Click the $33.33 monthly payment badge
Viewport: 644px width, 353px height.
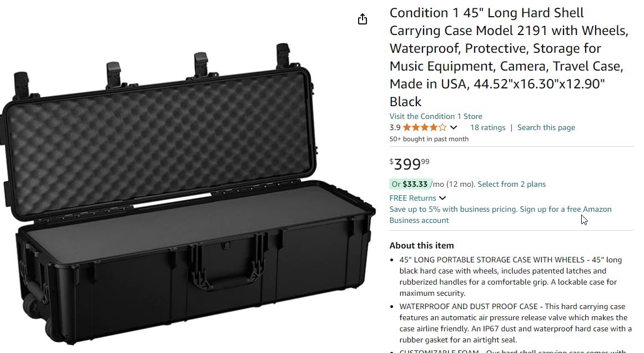(x=410, y=184)
